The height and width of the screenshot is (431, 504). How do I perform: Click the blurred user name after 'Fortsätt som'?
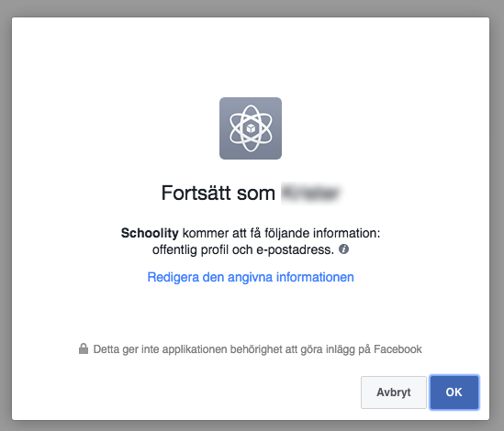click(310, 193)
